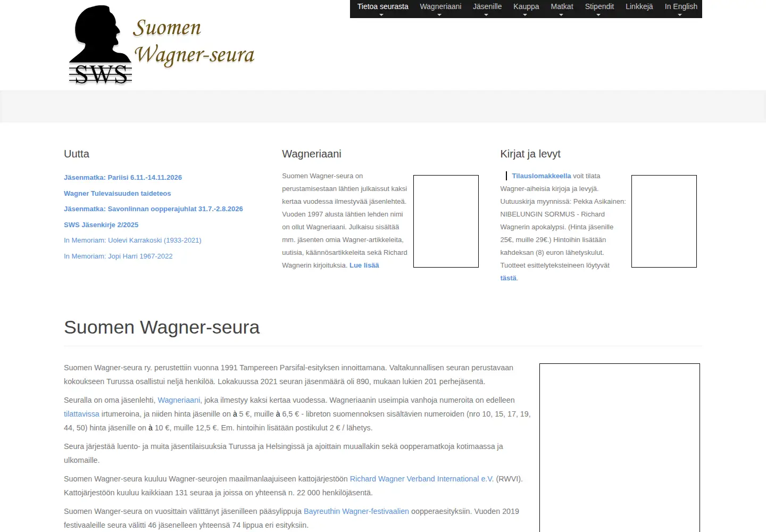Expand the arrow under Matkat
The width and height of the screenshot is (766, 532).
[x=561, y=15]
